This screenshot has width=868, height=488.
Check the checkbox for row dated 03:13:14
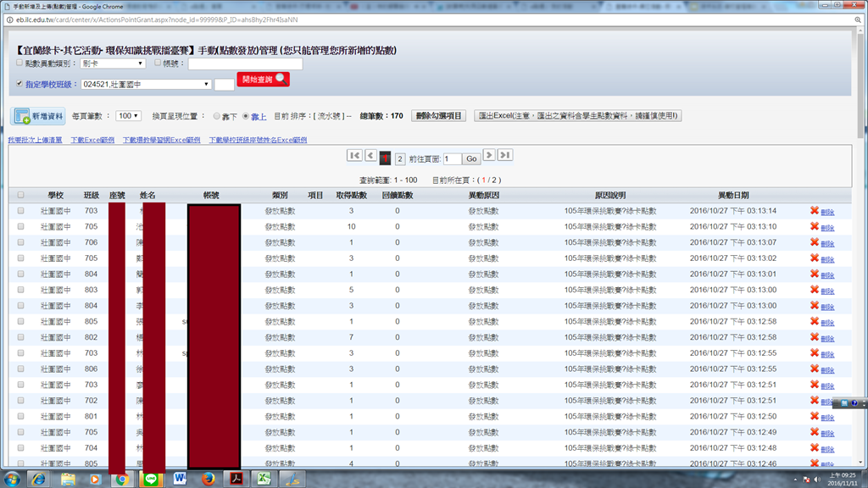(x=20, y=210)
